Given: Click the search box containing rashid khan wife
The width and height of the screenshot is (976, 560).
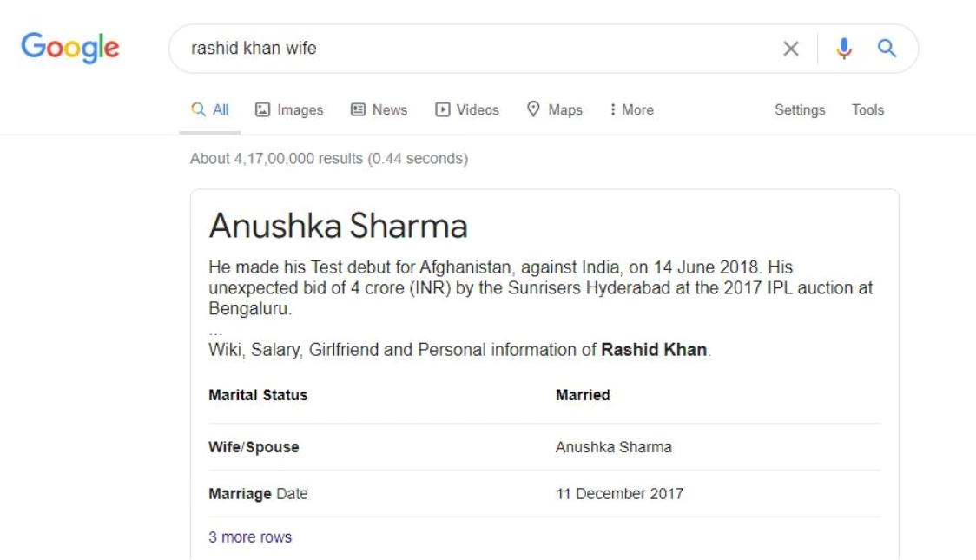Looking at the screenshot, I should tap(473, 49).
